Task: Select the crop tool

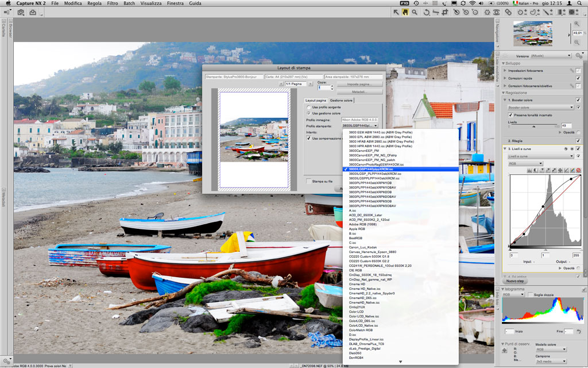Action: (x=445, y=12)
